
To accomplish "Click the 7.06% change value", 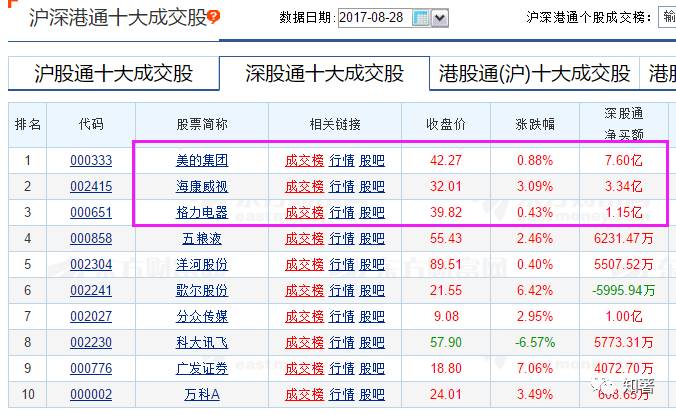I will (535, 368).
